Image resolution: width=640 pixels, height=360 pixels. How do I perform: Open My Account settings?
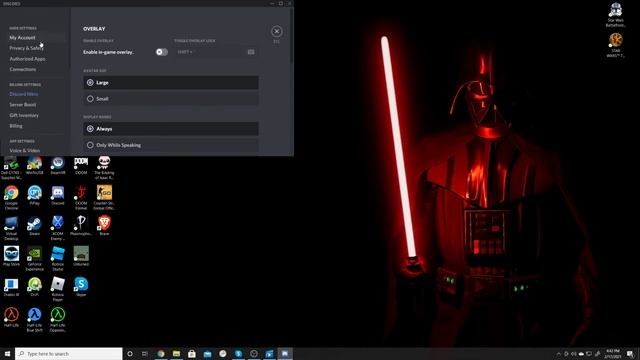coord(22,38)
